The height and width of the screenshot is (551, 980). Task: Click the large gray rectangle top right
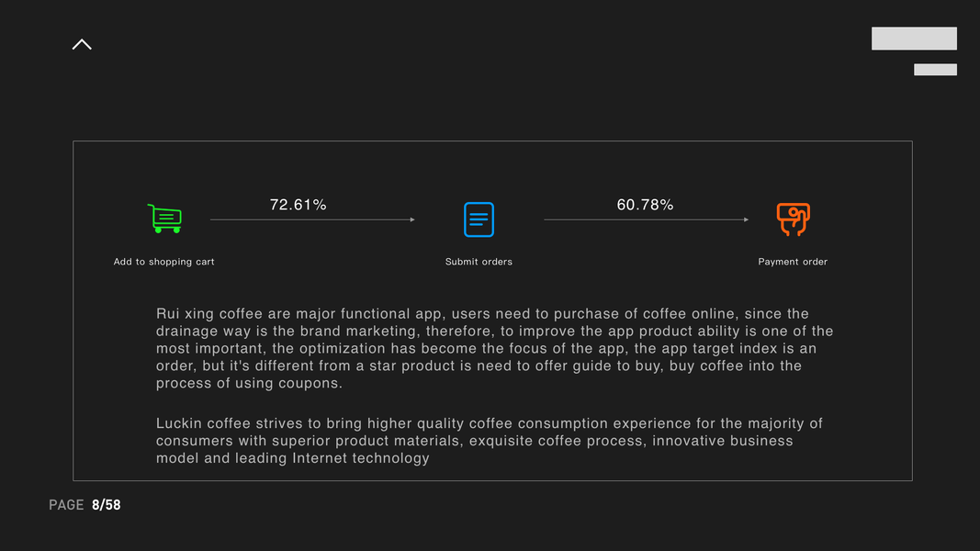914,39
